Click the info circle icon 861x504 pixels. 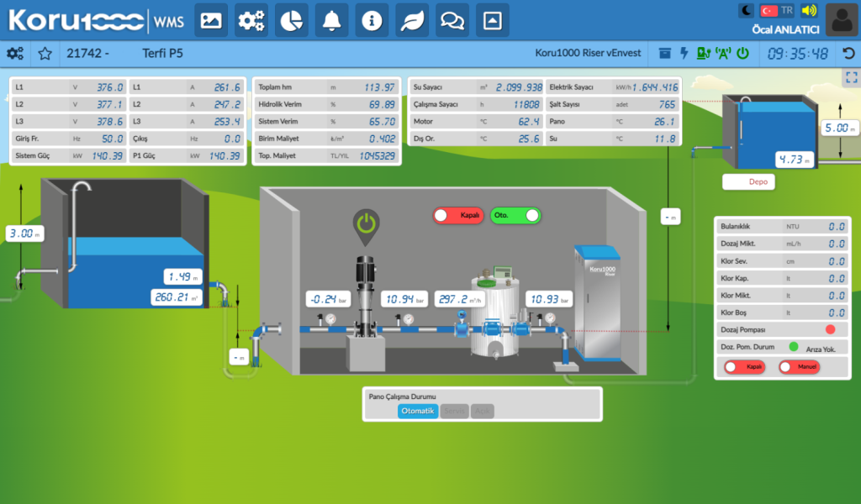372,21
